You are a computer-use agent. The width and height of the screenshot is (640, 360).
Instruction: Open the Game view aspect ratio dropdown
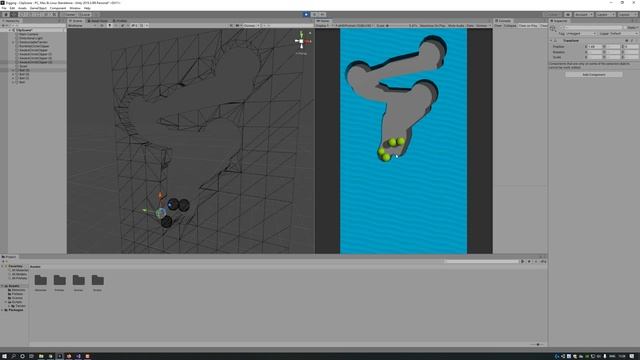(353, 26)
